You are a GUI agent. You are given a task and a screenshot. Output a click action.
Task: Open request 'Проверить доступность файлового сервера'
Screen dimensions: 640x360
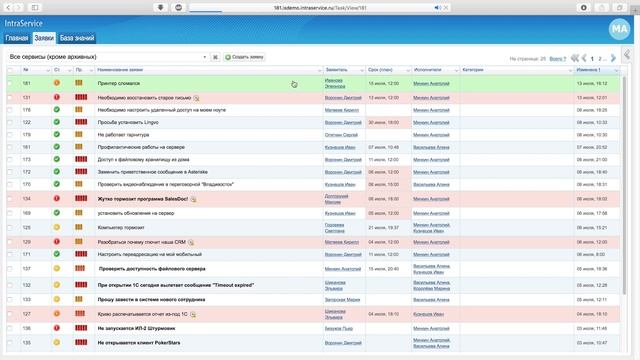point(152,269)
